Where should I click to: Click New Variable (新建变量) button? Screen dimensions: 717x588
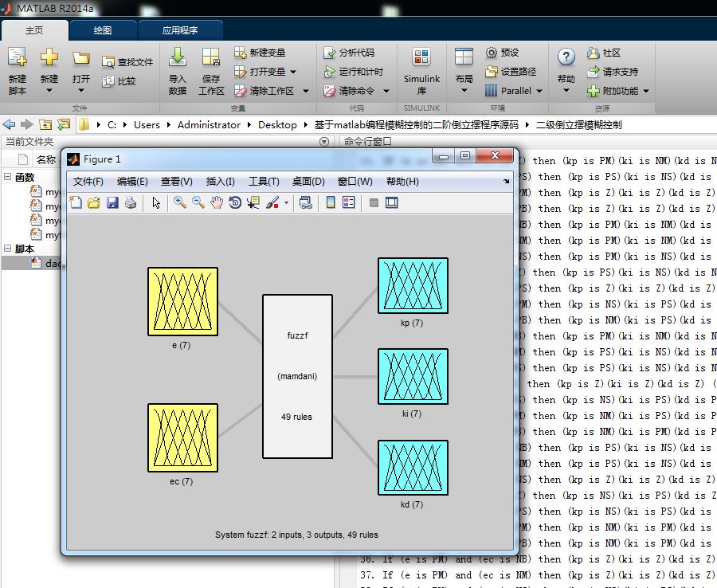tap(260, 53)
